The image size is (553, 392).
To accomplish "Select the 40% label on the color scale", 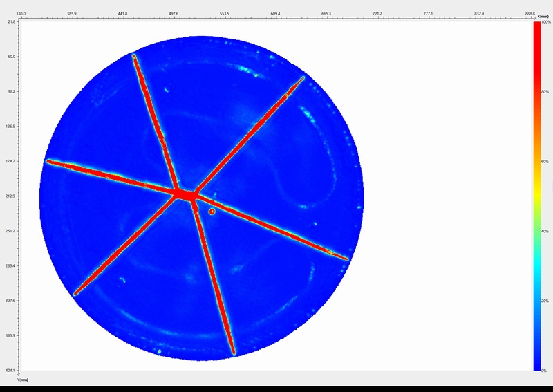I will point(545,232).
